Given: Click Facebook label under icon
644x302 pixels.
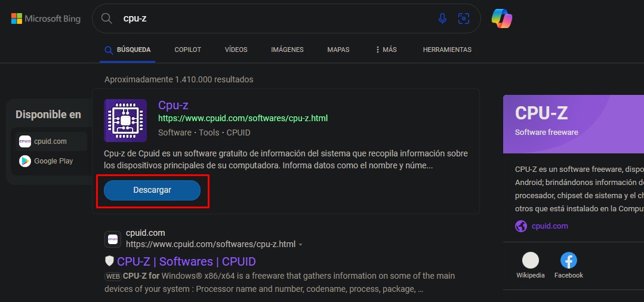Looking at the screenshot, I should point(569,275).
